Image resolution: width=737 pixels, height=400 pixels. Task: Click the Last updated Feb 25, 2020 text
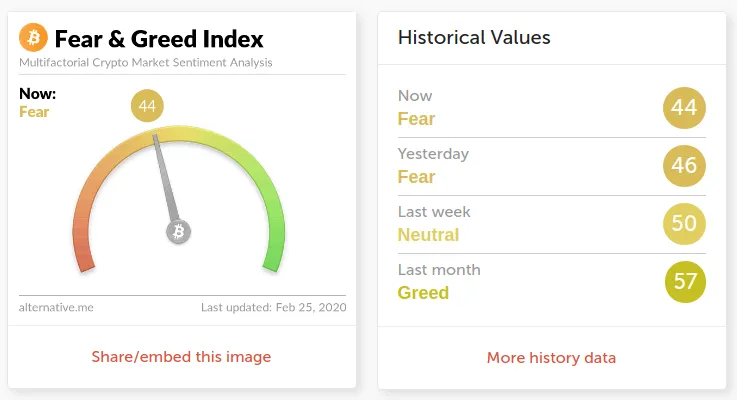(274, 307)
